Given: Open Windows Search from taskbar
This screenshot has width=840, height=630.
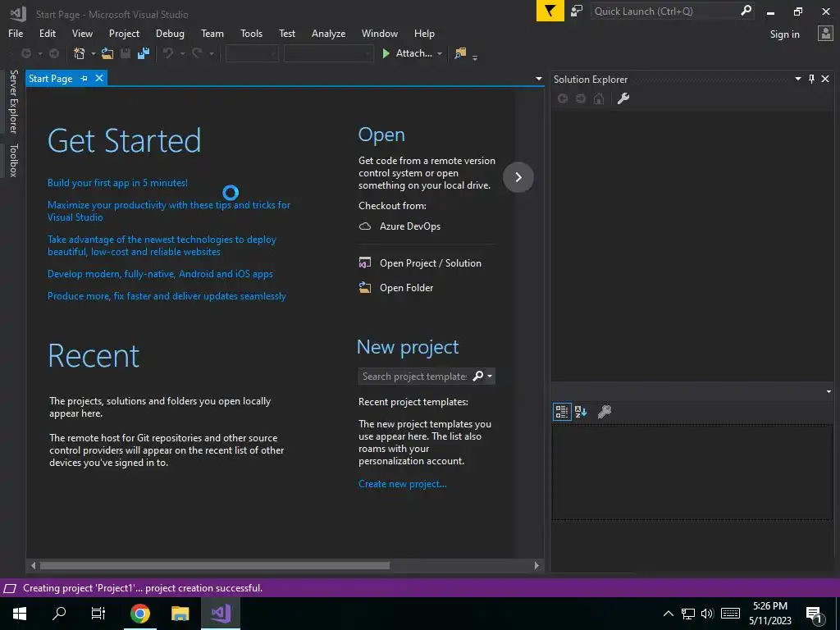Looking at the screenshot, I should click(x=59, y=614).
